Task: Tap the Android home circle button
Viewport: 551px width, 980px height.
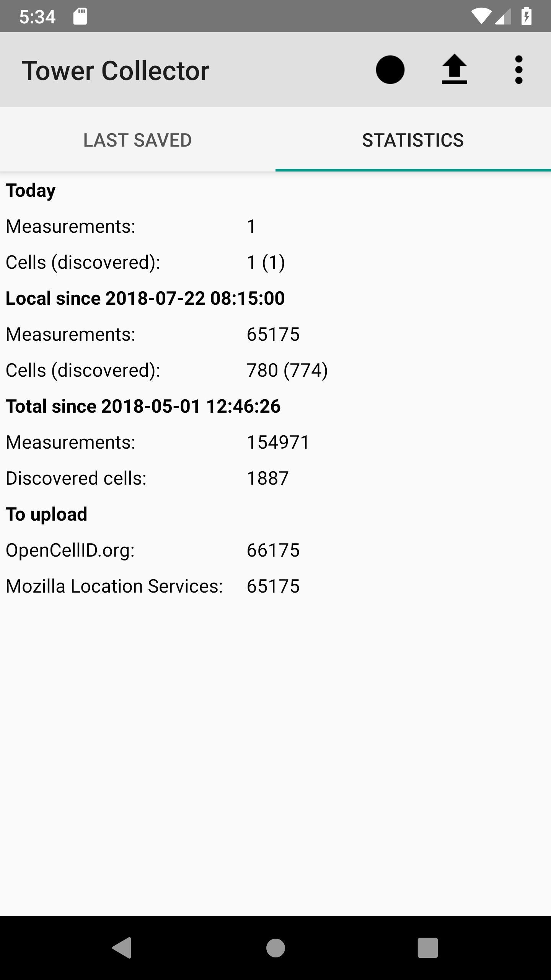Action: point(275,948)
